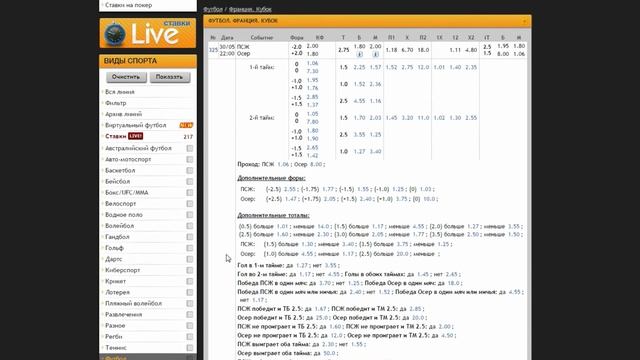Viewport: 640px width, 360px height.
Task: Check the Бейсбол checkbox
Action: click(190, 182)
